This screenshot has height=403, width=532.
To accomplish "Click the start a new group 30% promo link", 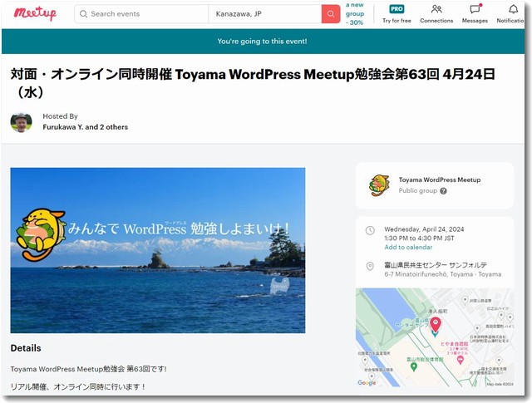I will (x=355, y=13).
